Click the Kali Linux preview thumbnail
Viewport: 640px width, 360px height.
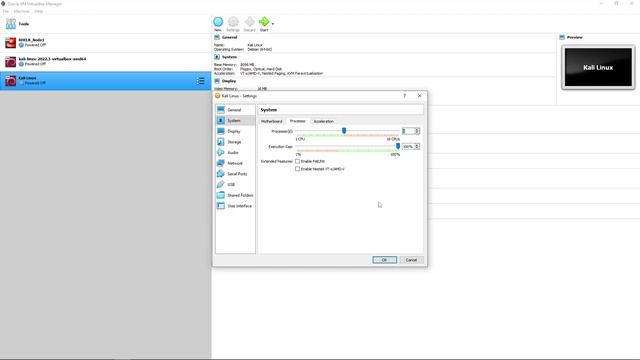click(x=598, y=67)
